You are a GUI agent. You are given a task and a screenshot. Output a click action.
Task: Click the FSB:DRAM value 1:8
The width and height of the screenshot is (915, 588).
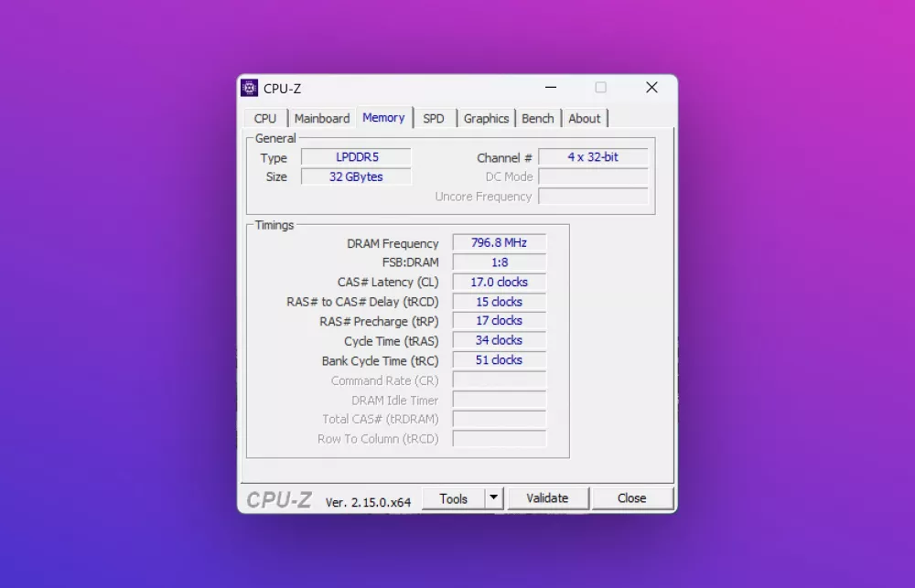pos(500,262)
